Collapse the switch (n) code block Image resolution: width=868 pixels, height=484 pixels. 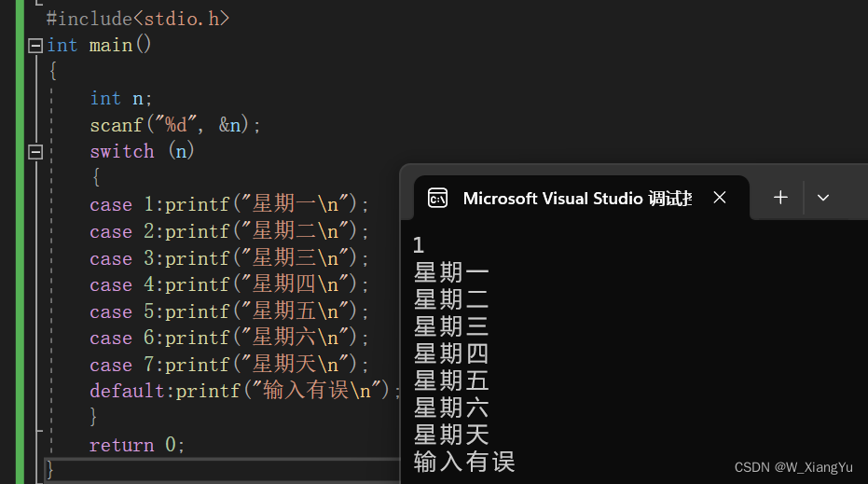35,152
